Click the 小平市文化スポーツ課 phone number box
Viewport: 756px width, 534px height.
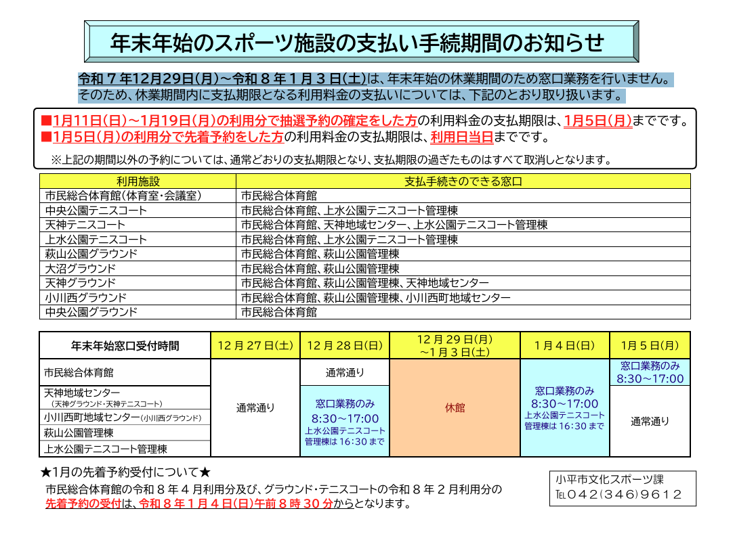(x=622, y=488)
